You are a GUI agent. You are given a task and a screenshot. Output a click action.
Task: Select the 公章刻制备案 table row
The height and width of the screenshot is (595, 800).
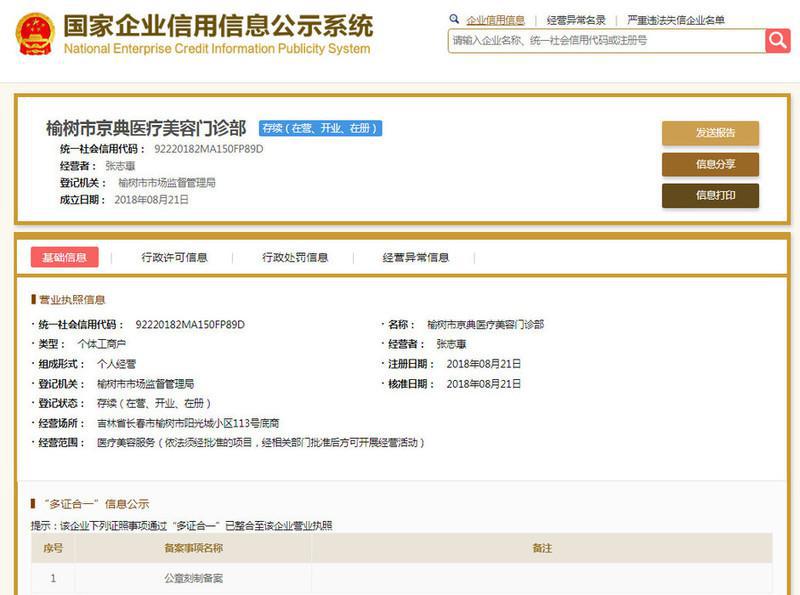coord(193,578)
